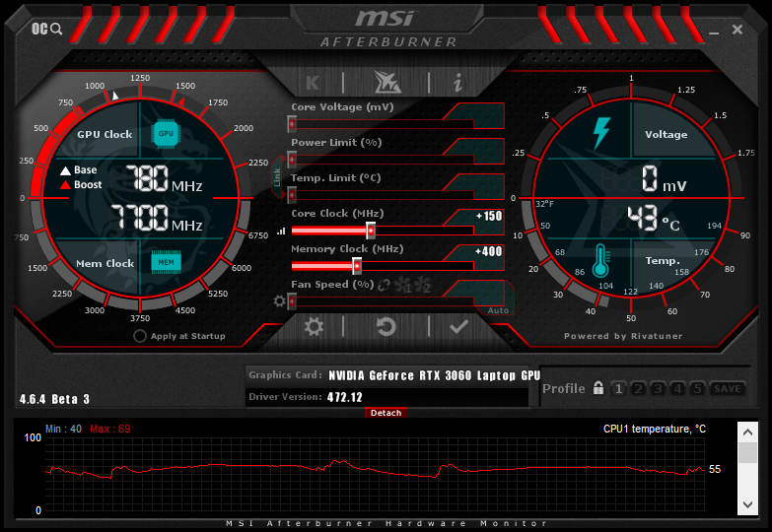The height and width of the screenshot is (532, 772).
Task: Apply settings with the checkmark button
Action: coord(458,326)
